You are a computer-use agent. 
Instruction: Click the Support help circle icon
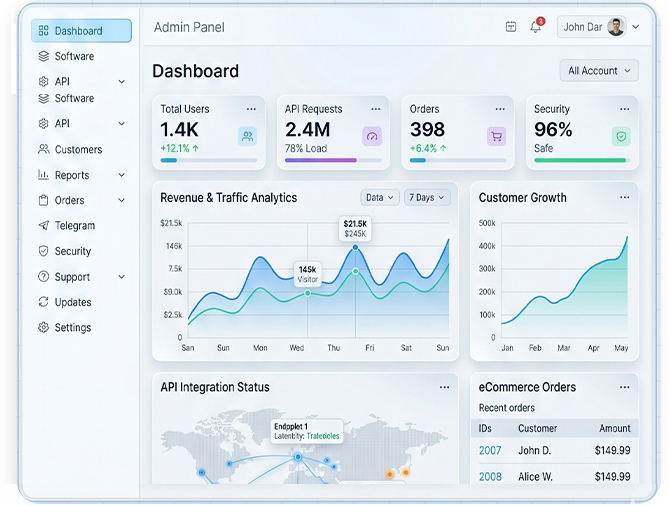44,276
